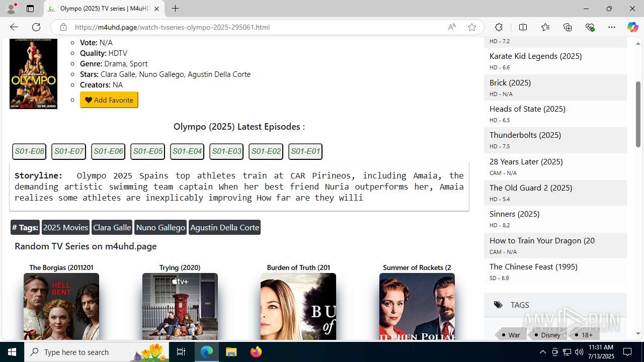Image resolution: width=644 pixels, height=362 pixels.
Task: Open Summer of Rockets poster thumbnail
Action: coord(417,307)
